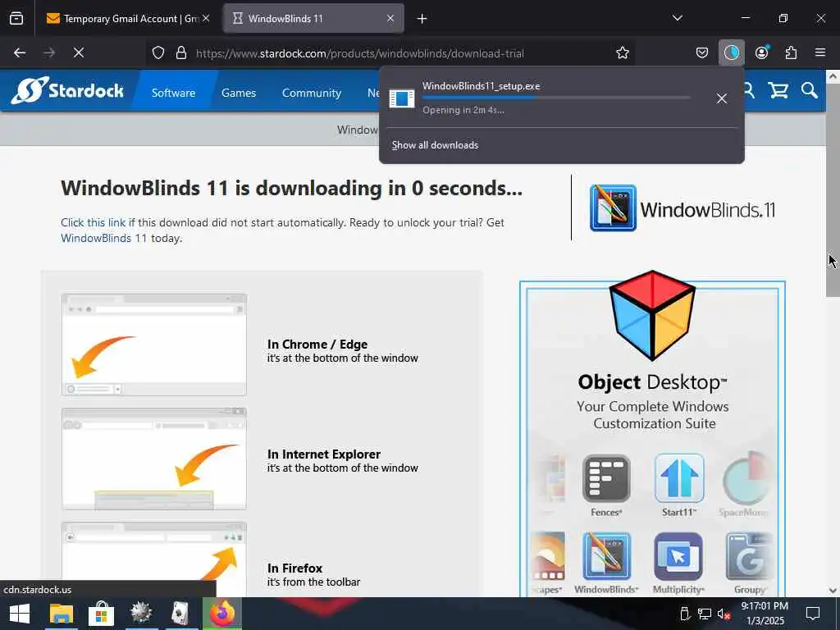Click the "Click this link" download link

pyautogui.click(x=94, y=222)
